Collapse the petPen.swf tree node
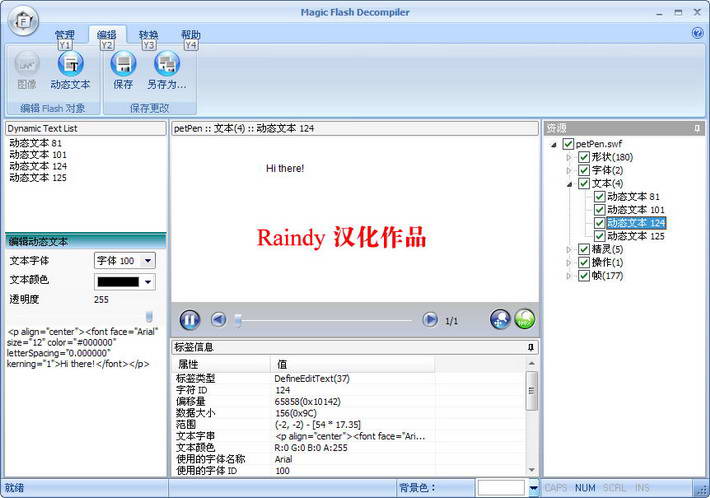 pyautogui.click(x=553, y=145)
